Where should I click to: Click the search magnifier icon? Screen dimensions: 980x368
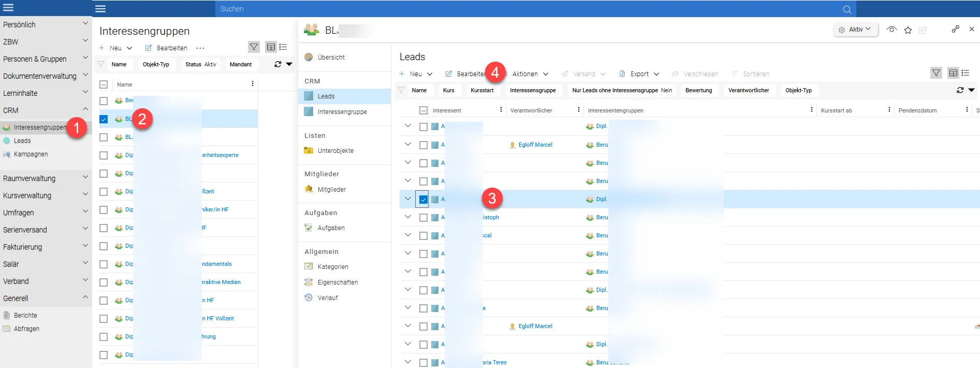(847, 9)
